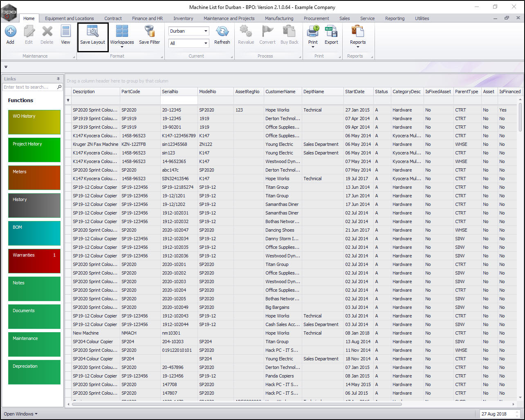Refresh the machine list

222,31
